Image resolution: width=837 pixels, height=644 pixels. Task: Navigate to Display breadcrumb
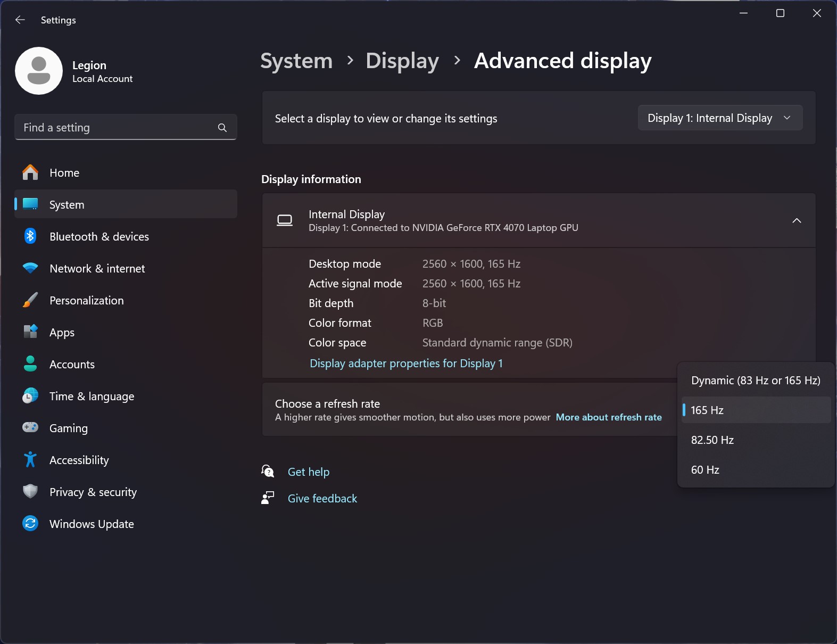pyautogui.click(x=402, y=61)
